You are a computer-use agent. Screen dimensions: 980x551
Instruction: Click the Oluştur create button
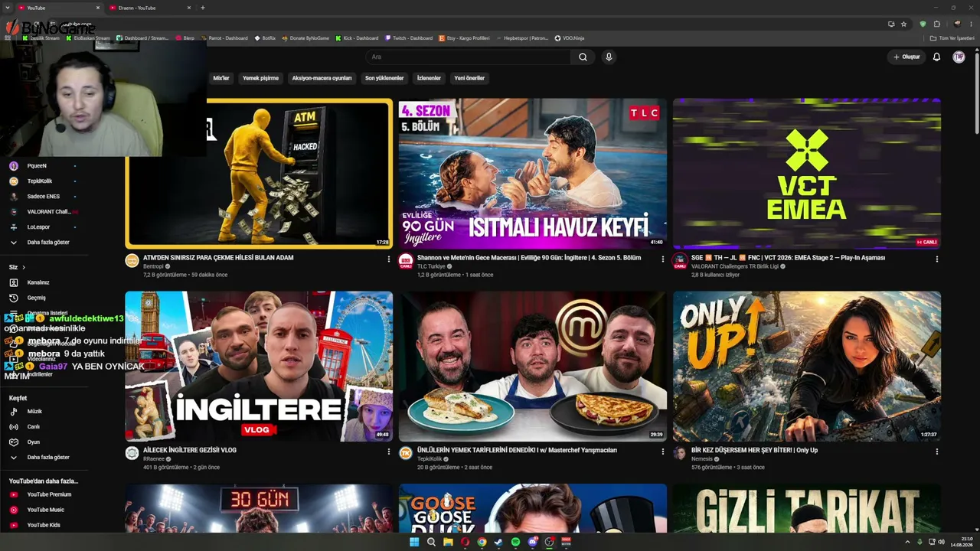[x=906, y=57]
